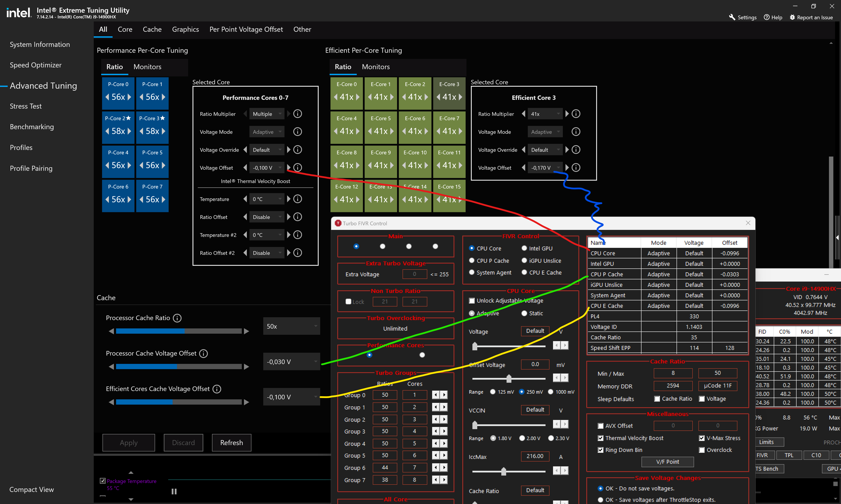The height and width of the screenshot is (504, 841).
Task: Switch to Per Point Voltage Offset tab
Action: pos(246,30)
